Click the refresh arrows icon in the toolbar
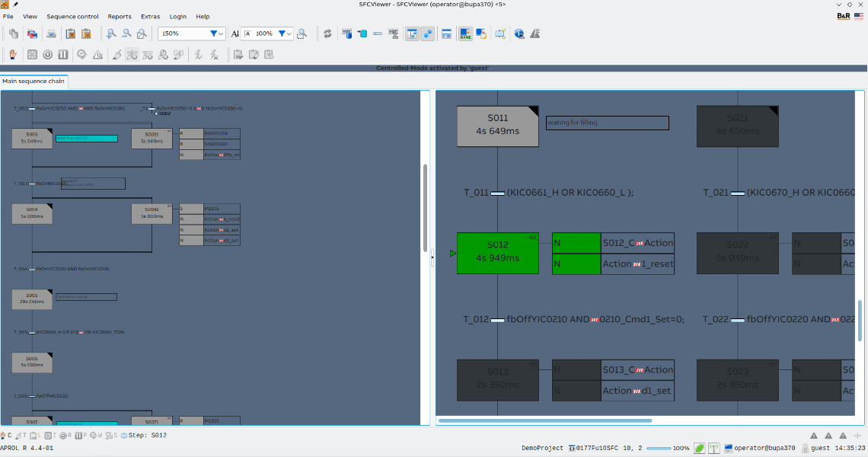 click(x=327, y=34)
